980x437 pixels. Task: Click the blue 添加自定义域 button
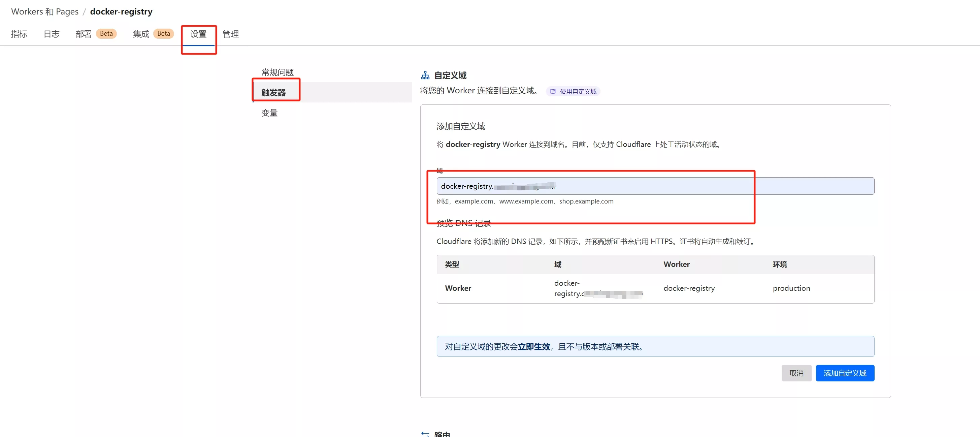tap(845, 373)
